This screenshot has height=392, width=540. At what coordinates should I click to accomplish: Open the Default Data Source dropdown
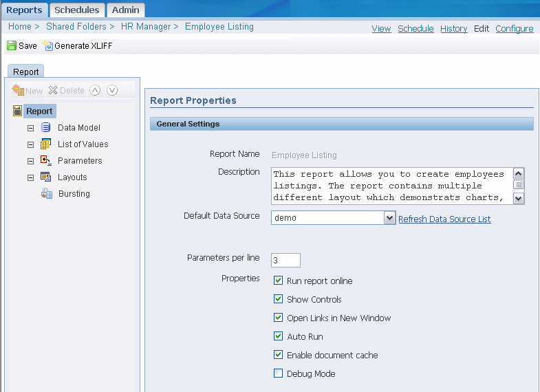389,218
